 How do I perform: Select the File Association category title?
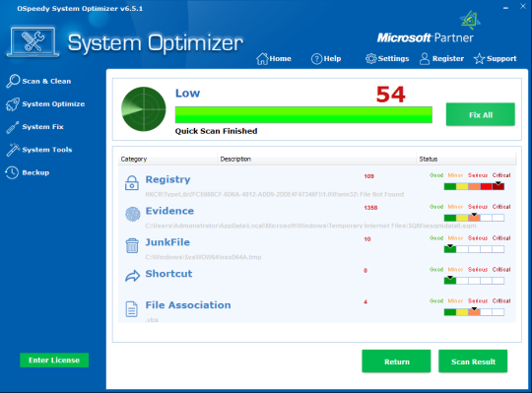188,305
